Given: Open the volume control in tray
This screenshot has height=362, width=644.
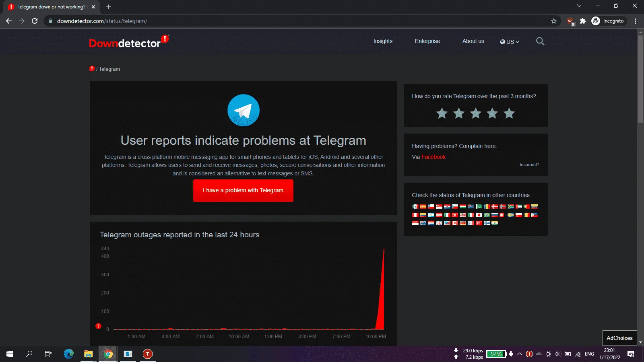Looking at the screenshot, I should point(558,354).
